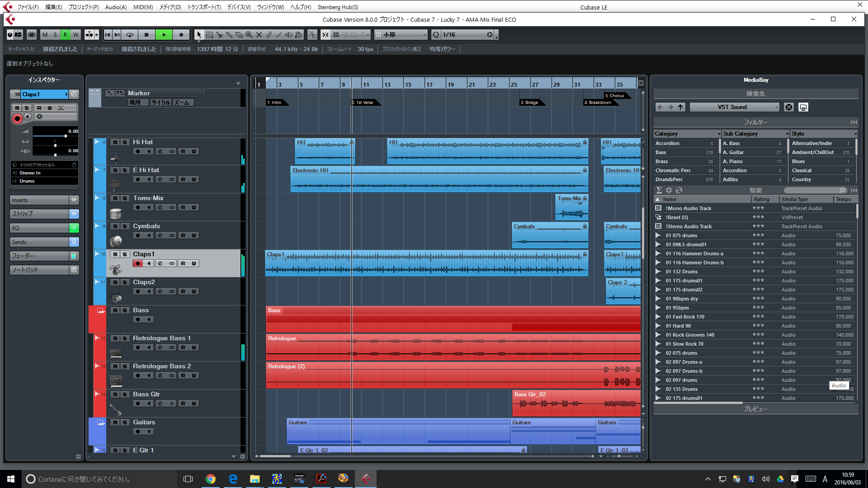The height and width of the screenshot is (488, 868).
Task: Open the 小節 grid type dropdown
Action: (x=401, y=35)
